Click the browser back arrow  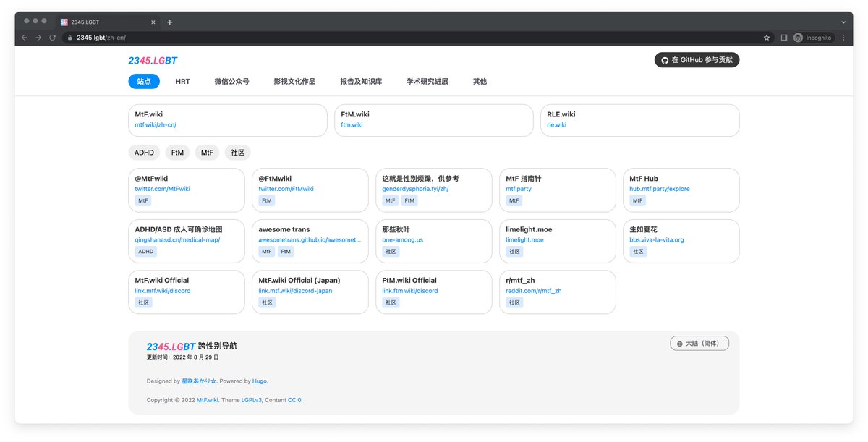coord(25,38)
